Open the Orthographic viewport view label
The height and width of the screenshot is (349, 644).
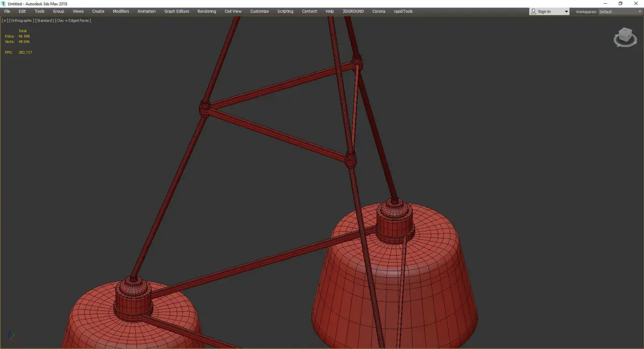(x=21, y=20)
